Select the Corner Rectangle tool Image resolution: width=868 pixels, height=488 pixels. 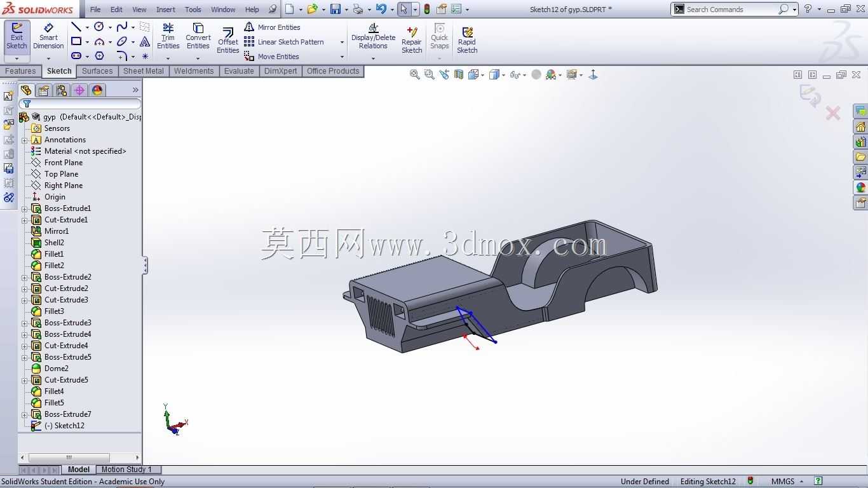(x=76, y=41)
